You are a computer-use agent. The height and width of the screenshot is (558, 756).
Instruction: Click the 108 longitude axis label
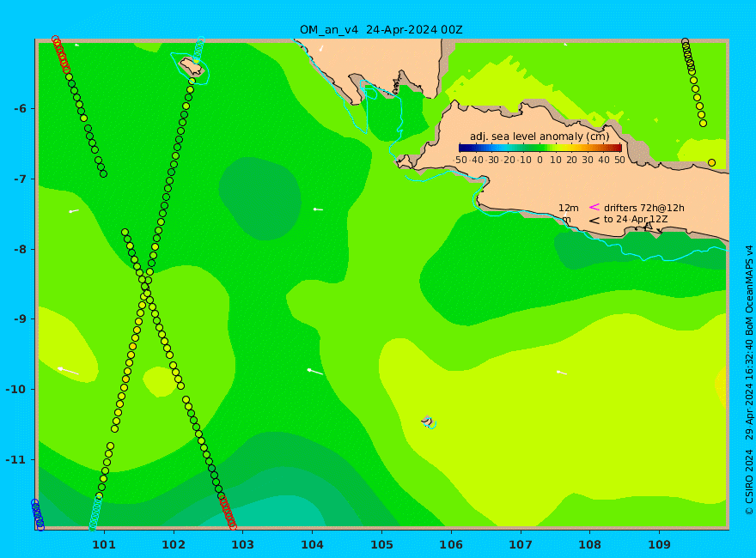click(x=589, y=545)
